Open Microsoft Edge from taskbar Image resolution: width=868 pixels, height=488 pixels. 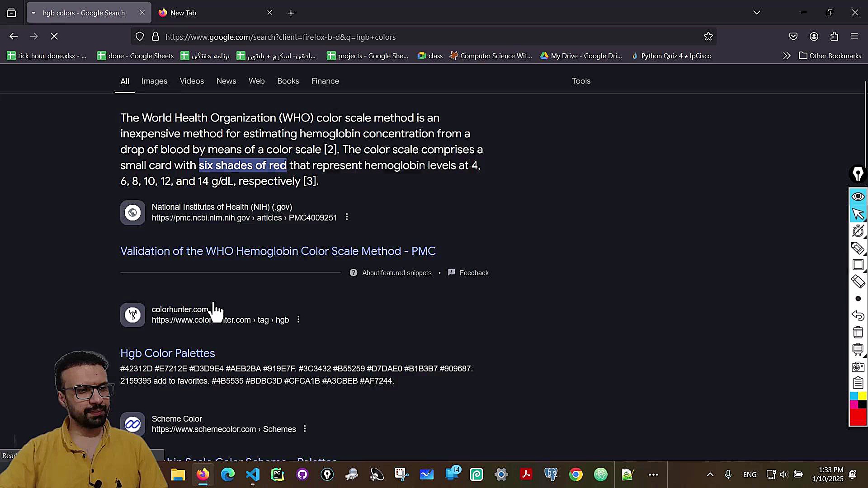click(228, 474)
